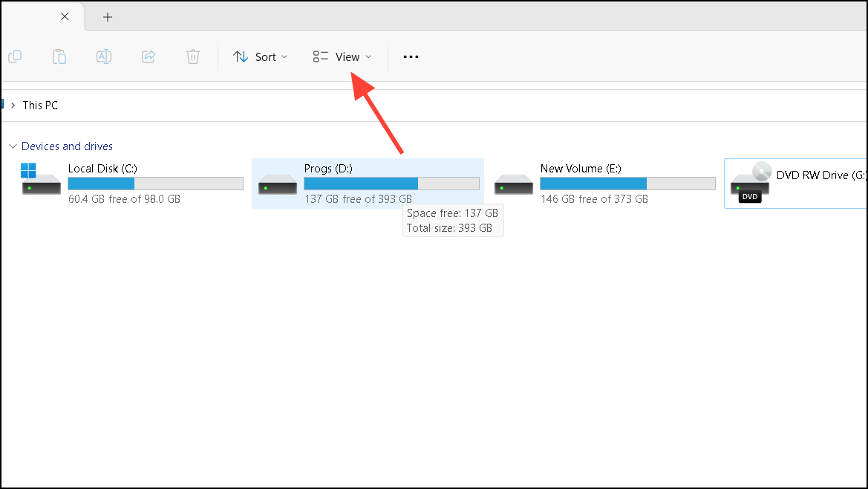
Task: Collapse the Devices and drives group
Action: click(12, 146)
